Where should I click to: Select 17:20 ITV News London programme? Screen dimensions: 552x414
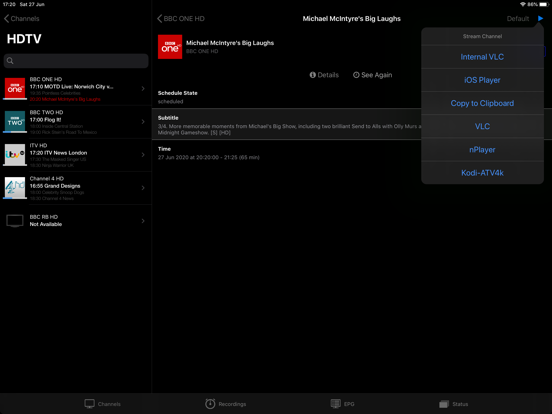tap(58, 153)
